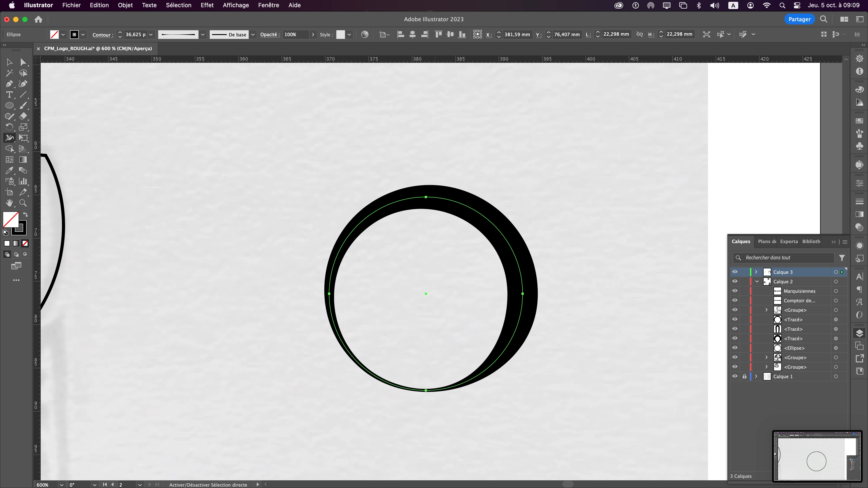Select the Type tool
Screen dimensions: 868x488
pos(9,95)
